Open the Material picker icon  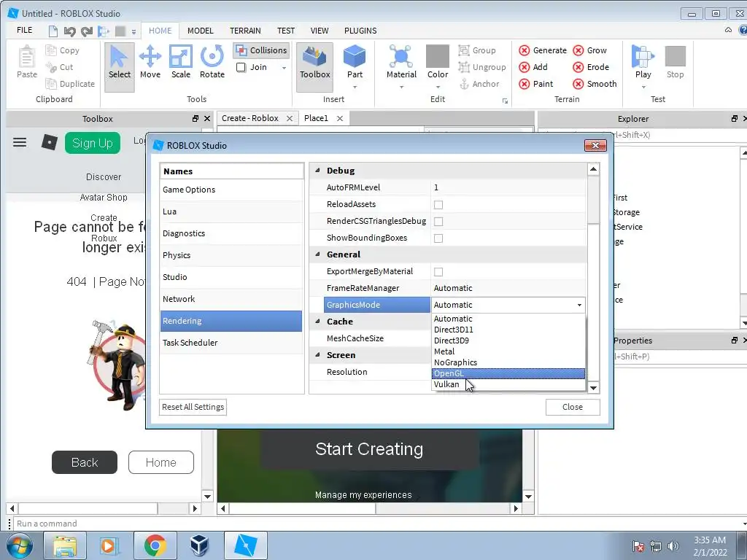[x=401, y=57]
